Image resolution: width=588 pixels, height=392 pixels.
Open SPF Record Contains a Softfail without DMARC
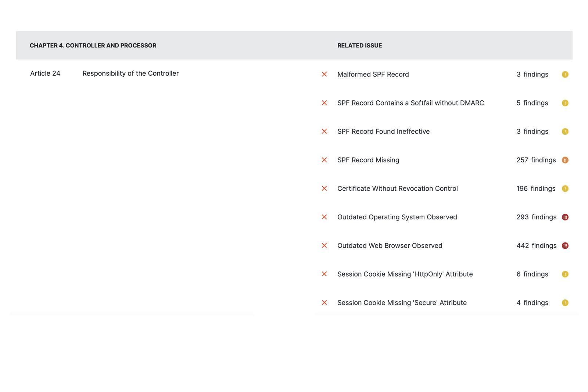point(410,103)
